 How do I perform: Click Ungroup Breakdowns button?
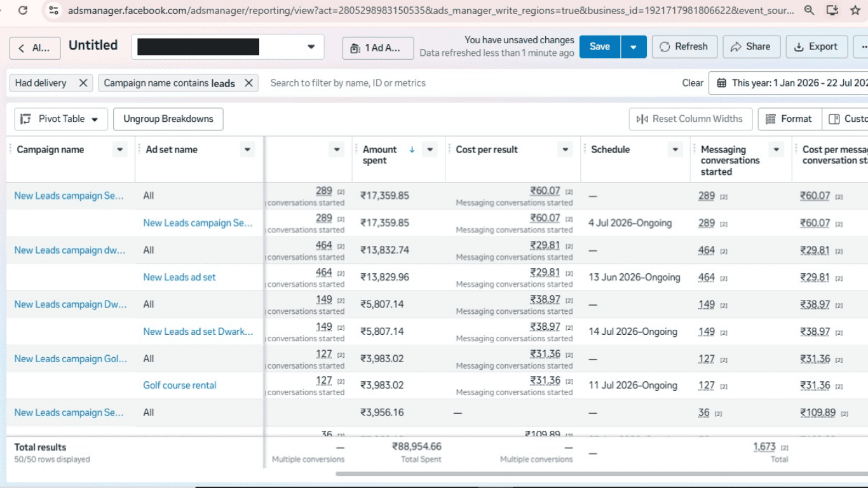coord(168,119)
